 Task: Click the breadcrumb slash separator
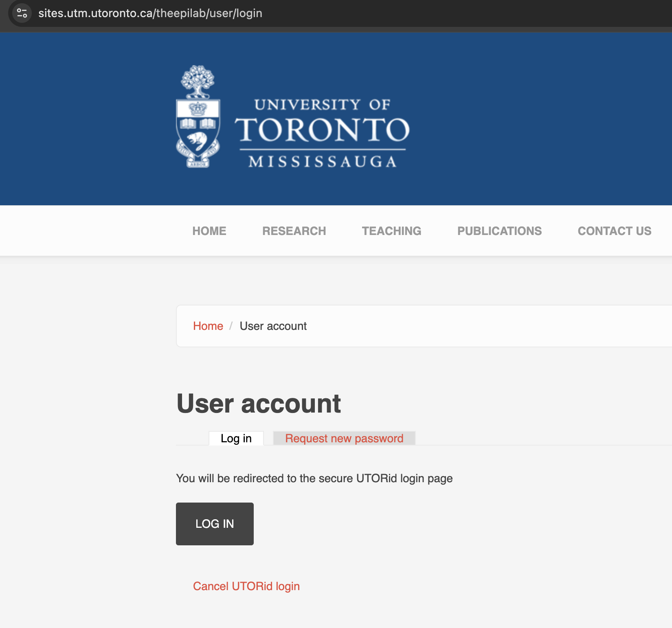coord(231,326)
